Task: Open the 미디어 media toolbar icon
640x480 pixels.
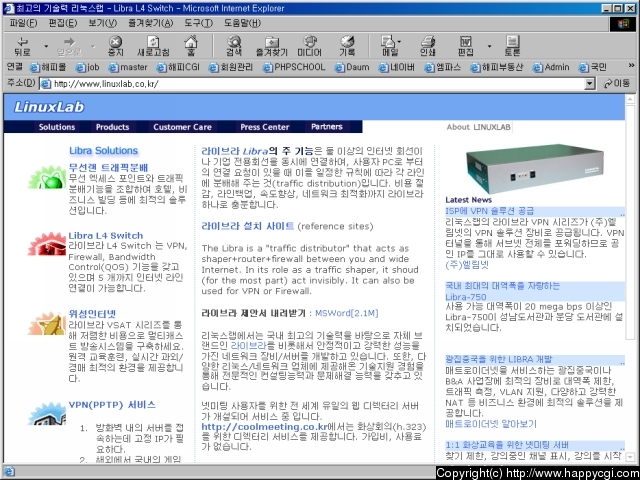Action: click(309, 46)
